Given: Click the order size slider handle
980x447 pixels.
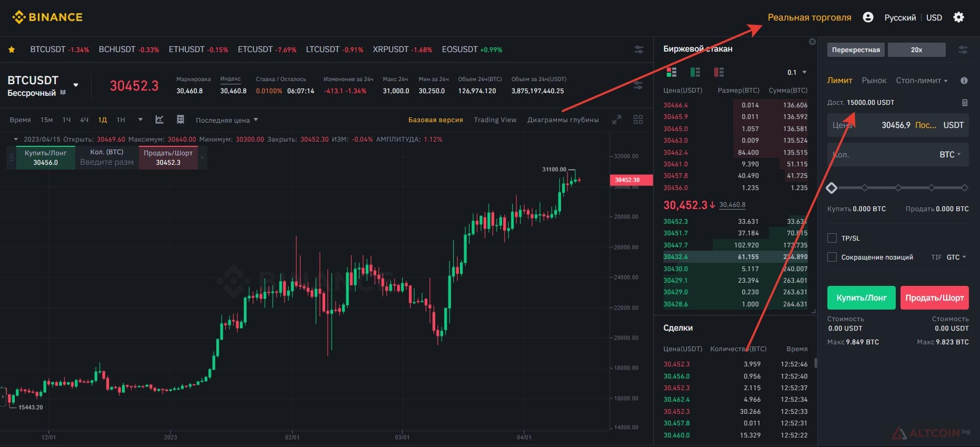Looking at the screenshot, I should [x=832, y=187].
